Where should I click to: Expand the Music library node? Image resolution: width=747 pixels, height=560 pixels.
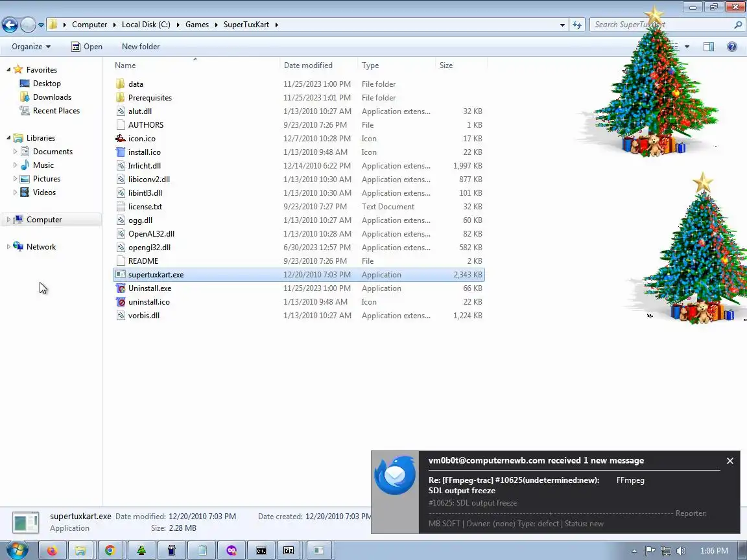15,165
